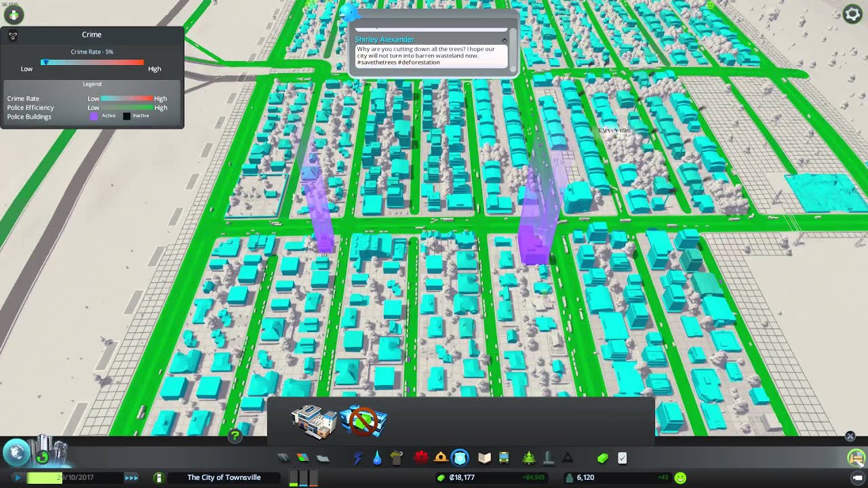Screen dimensions: 868x488
Task: Open the Unique Buildings monument menu
Action: coord(548,458)
